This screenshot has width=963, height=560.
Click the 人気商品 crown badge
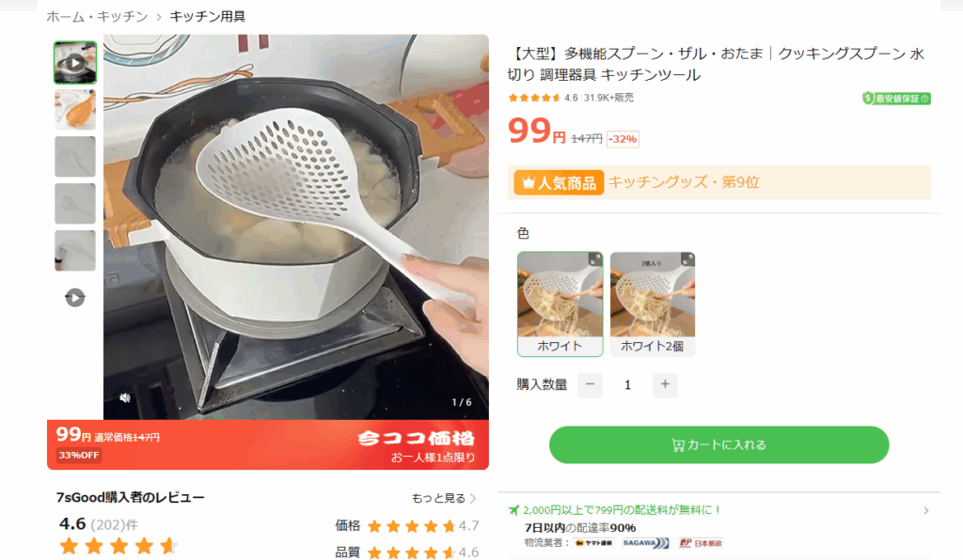[x=559, y=183]
